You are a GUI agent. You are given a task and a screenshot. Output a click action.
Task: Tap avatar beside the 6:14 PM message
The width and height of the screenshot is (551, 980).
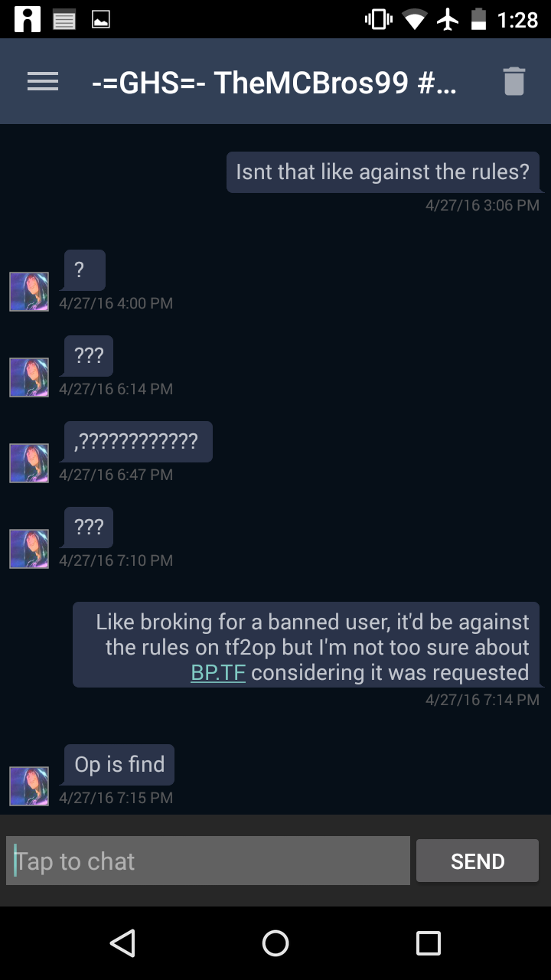(x=29, y=377)
